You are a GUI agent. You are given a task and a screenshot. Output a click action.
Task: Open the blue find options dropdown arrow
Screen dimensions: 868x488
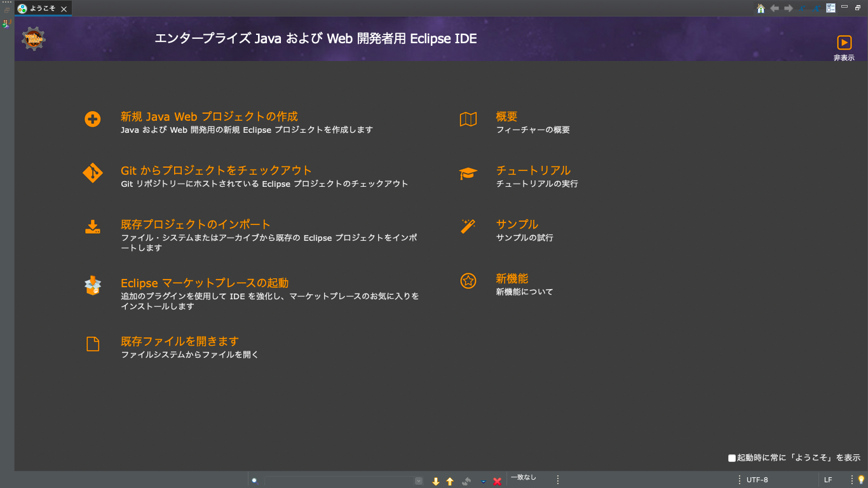483,481
